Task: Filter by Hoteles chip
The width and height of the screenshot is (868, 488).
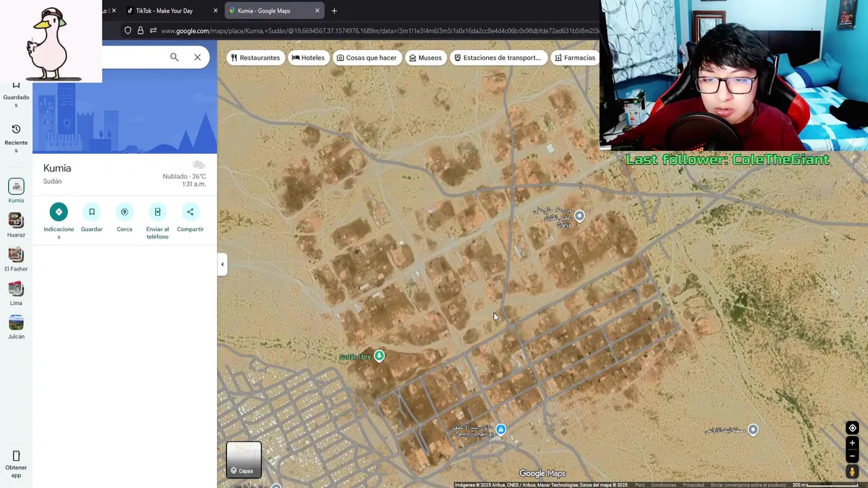Action: tap(308, 58)
